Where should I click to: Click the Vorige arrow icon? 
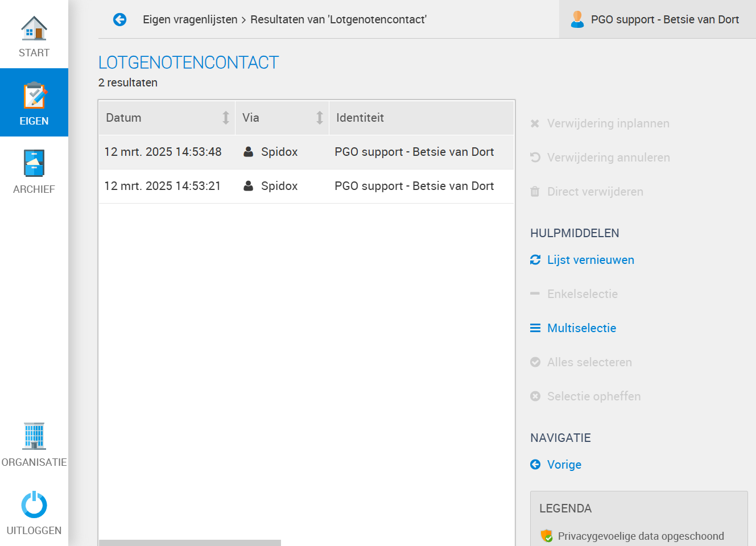[x=535, y=465]
